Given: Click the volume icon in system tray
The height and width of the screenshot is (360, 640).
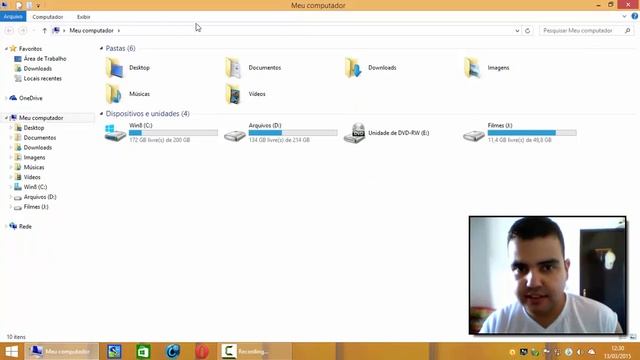Looking at the screenshot, I should pos(579,352).
